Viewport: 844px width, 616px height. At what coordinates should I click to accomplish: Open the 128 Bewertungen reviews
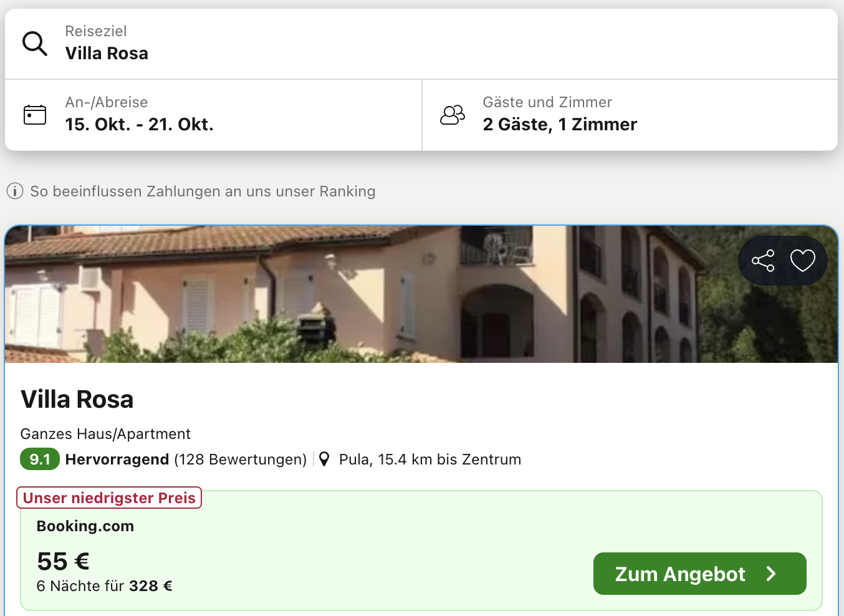tap(240, 460)
